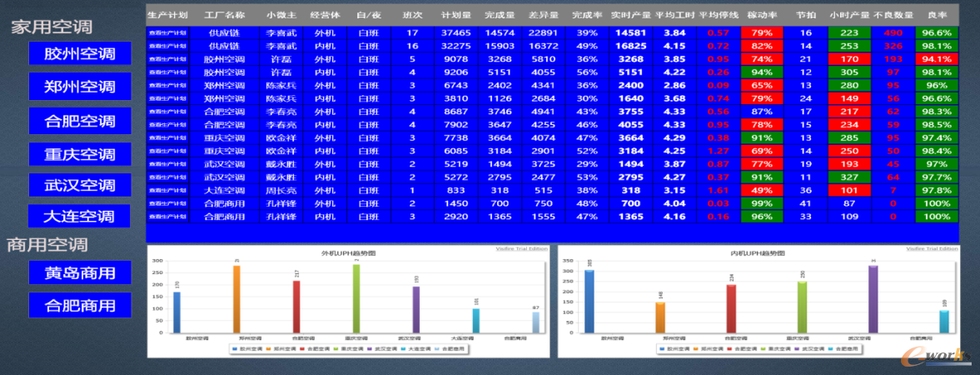Viewport: 980px width, 375px height.
Task: Click the 内机UPH趋势图 chart title
Action: point(759,253)
